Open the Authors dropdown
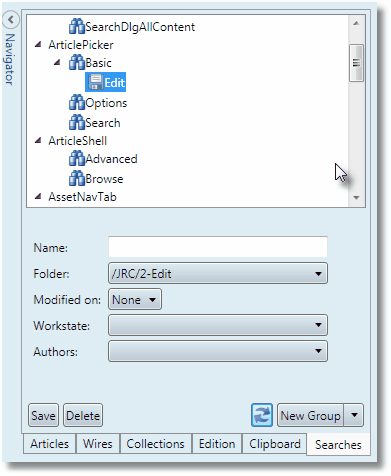The width and height of the screenshot is (391, 476). coord(218,351)
